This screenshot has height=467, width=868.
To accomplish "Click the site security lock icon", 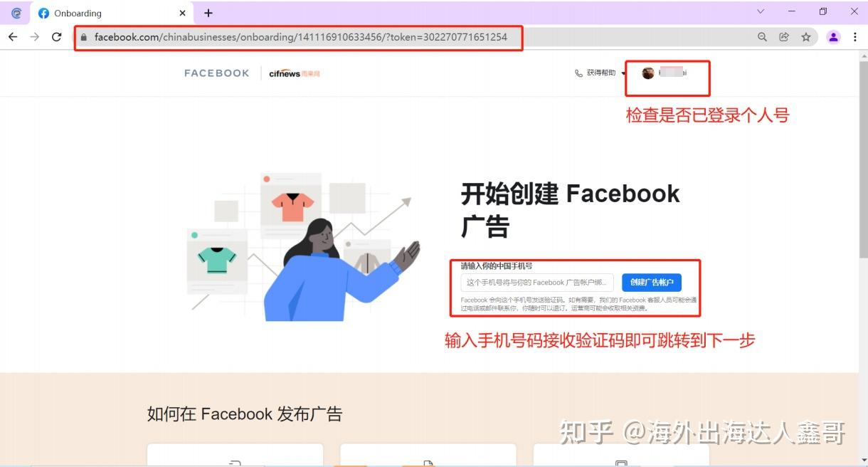I will 85,37.
